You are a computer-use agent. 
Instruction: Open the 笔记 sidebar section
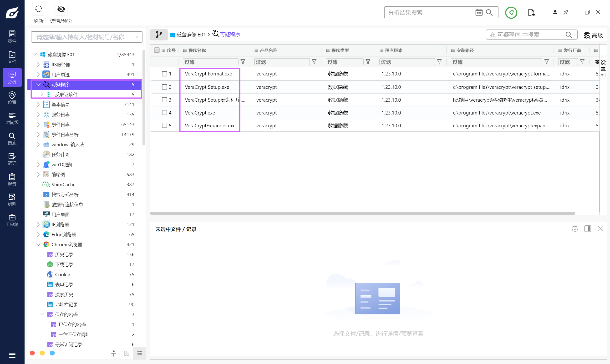pyautogui.click(x=12, y=159)
